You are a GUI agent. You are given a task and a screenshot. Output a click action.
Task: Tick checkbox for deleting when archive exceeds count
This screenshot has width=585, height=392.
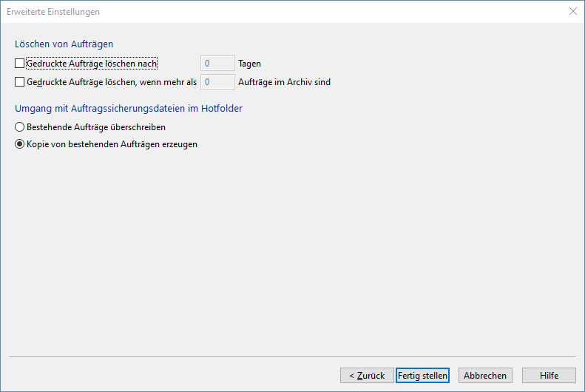coord(20,82)
